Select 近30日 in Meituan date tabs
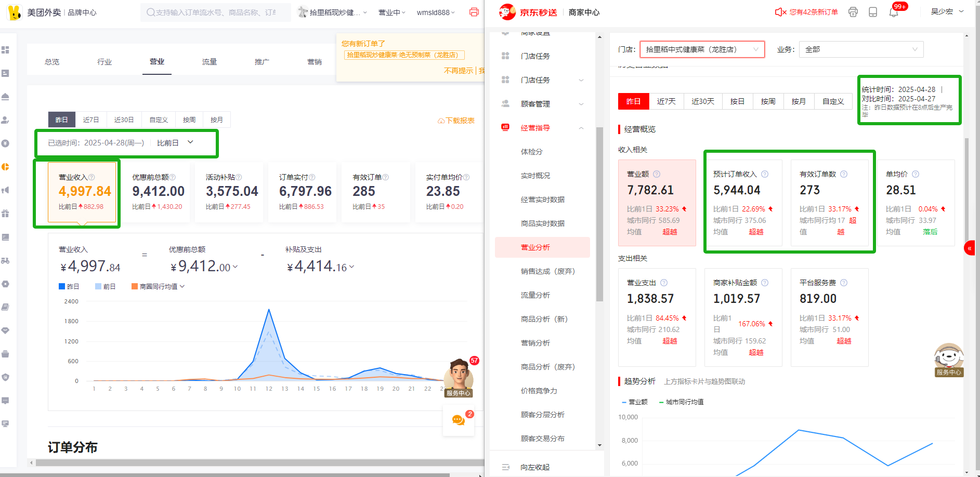 (124, 120)
